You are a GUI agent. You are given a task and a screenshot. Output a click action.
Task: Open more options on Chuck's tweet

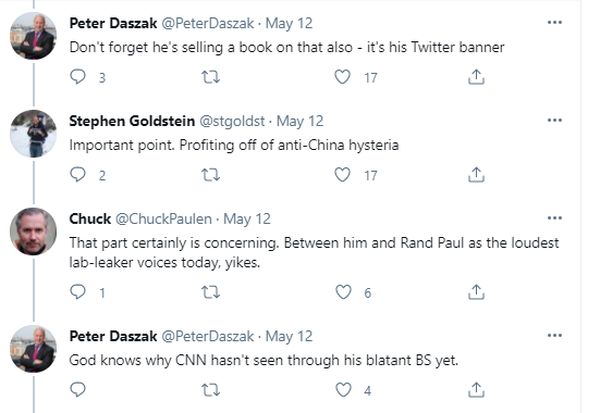(x=555, y=218)
